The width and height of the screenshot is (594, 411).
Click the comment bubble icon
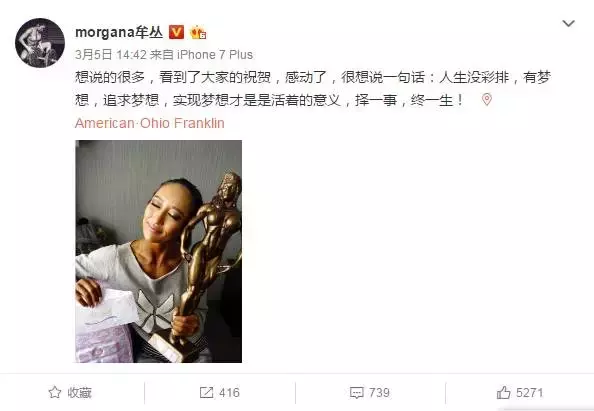356,393
